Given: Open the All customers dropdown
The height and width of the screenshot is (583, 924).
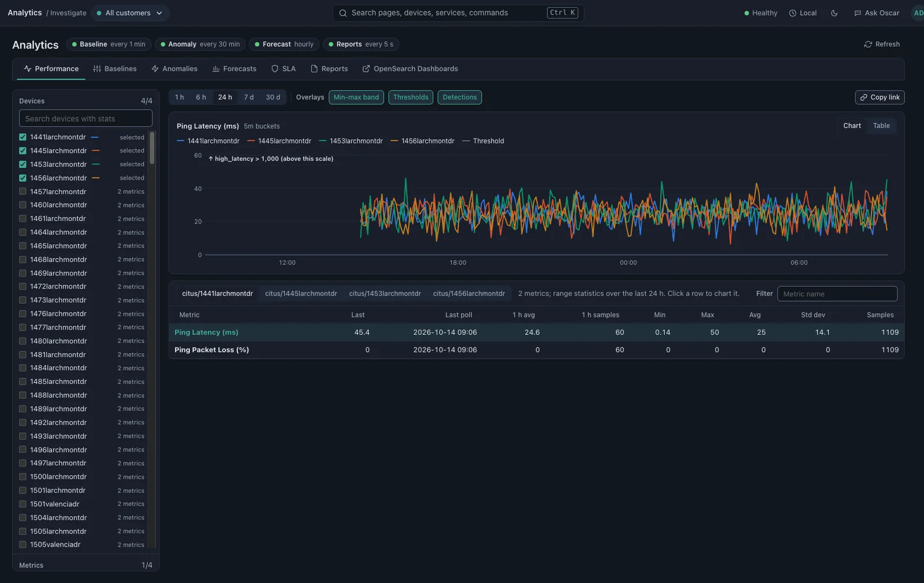Looking at the screenshot, I should 130,13.
